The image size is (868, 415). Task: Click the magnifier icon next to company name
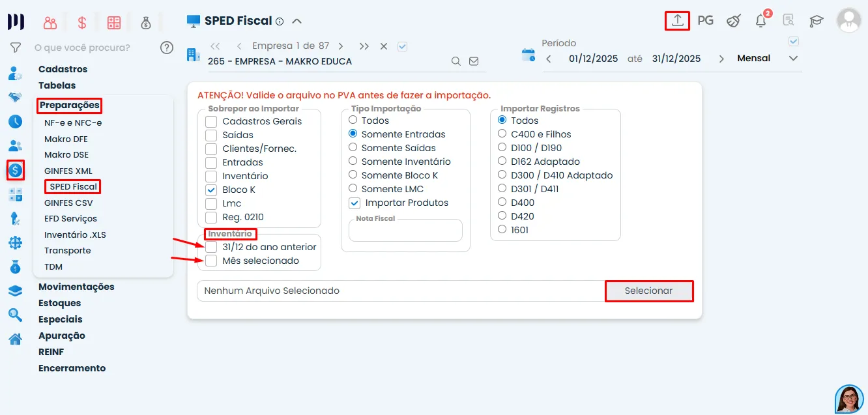coord(456,61)
